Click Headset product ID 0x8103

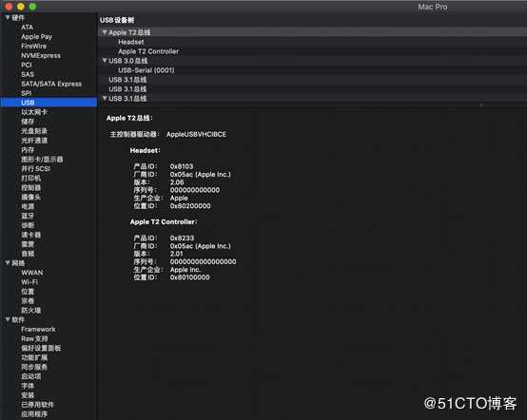182,166
